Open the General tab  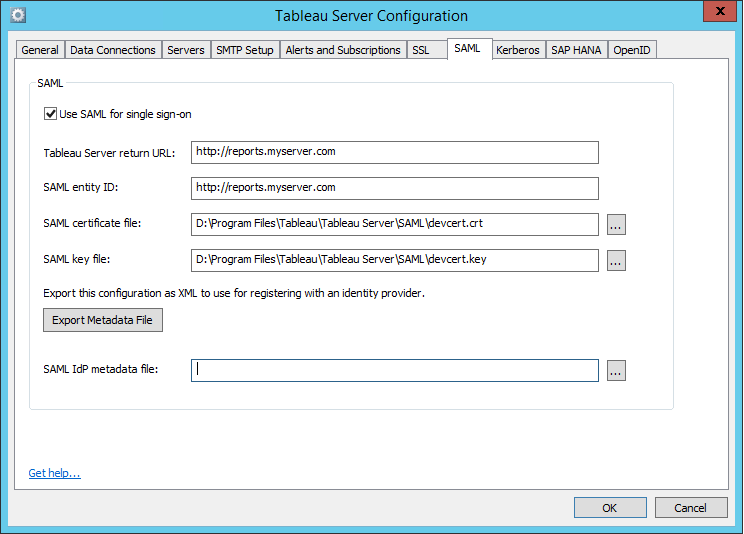pos(40,50)
